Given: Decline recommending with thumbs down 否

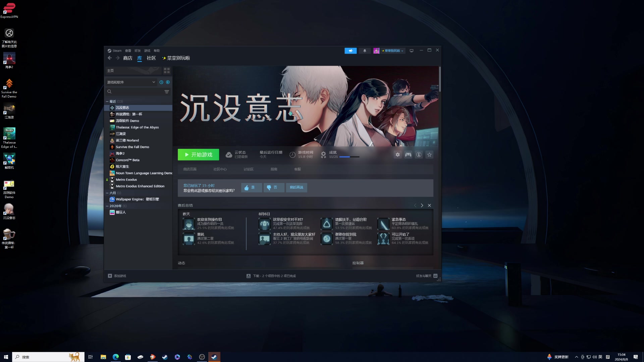Looking at the screenshot, I should pyautogui.click(x=274, y=188).
